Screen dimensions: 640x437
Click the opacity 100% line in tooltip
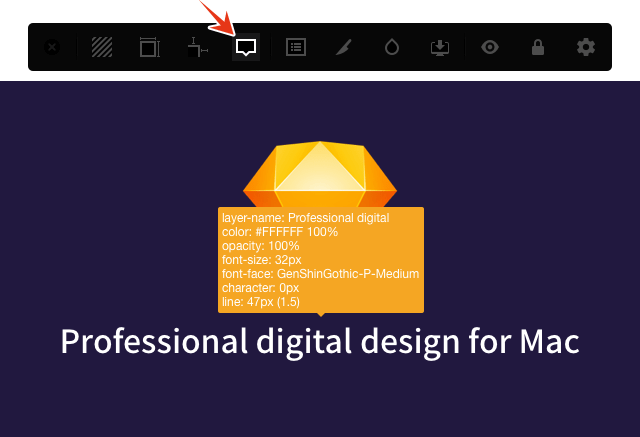tap(260, 245)
